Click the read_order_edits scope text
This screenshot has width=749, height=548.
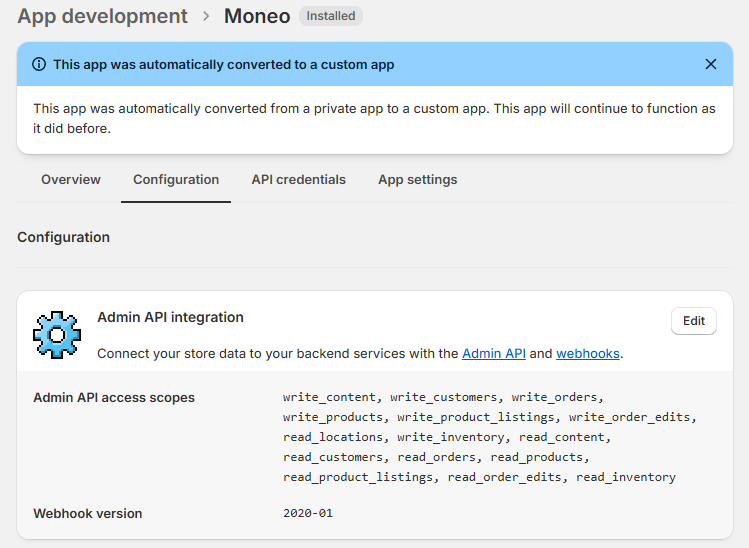click(x=504, y=477)
